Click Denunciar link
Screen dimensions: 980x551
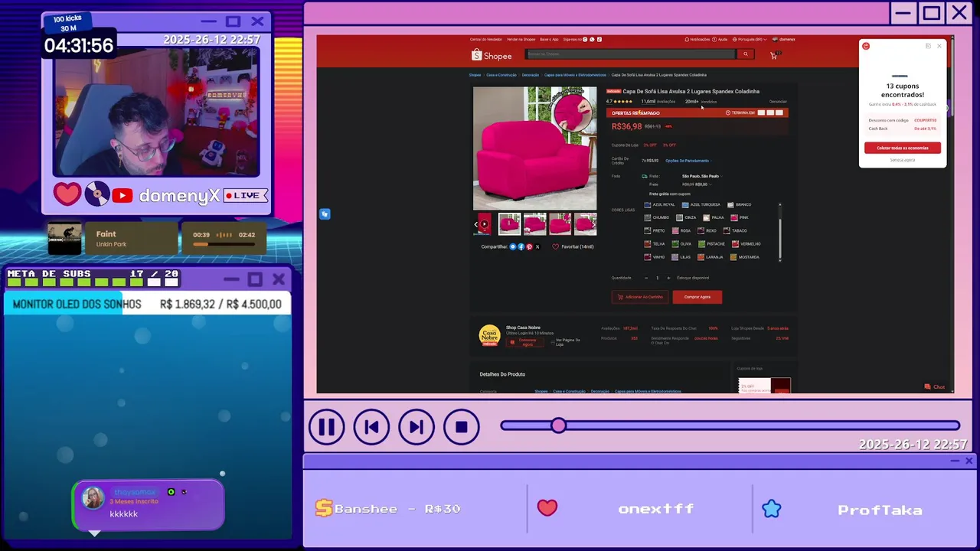coord(778,101)
